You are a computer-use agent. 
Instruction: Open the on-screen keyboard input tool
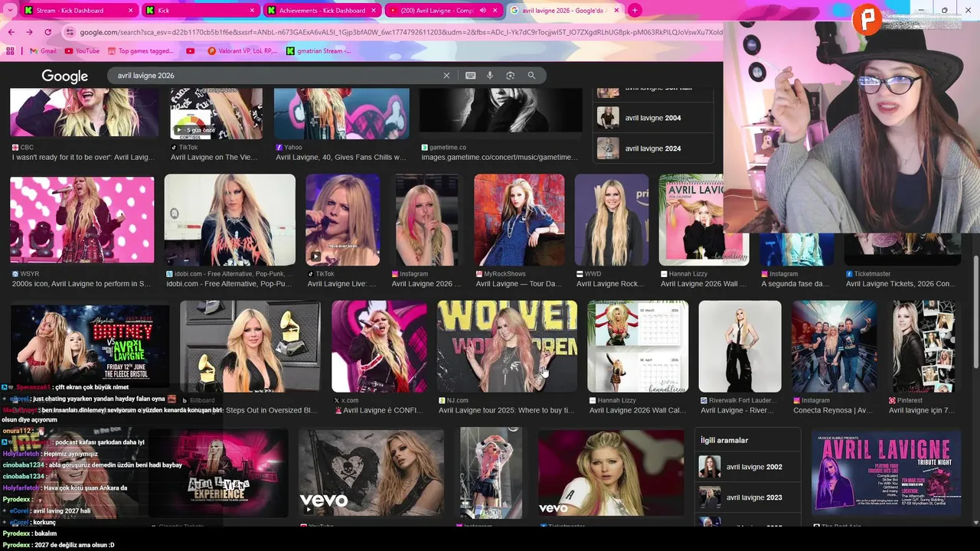tap(470, 76)
